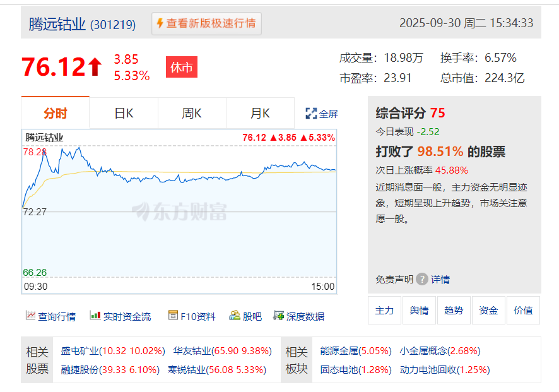This screenshot has width=559, height=392.
Task: Click the red up arrow next to 76.12
Action: [95, 68]
